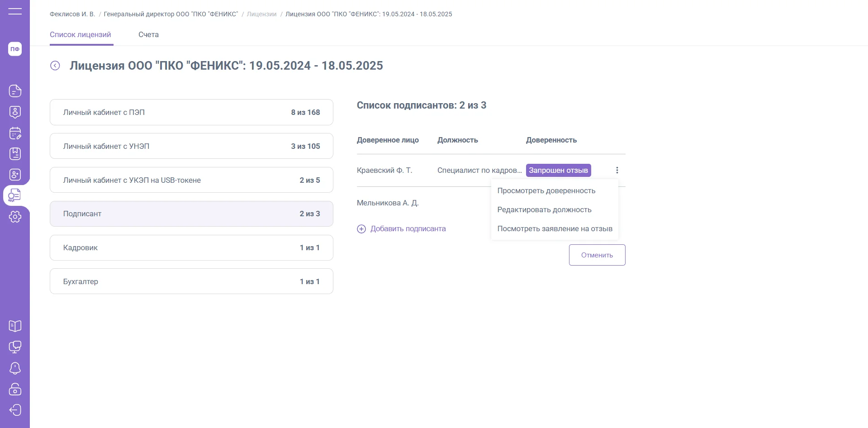Switch to the Счета tab
Viewport: 868px width, 428px height.
point(148,35)
